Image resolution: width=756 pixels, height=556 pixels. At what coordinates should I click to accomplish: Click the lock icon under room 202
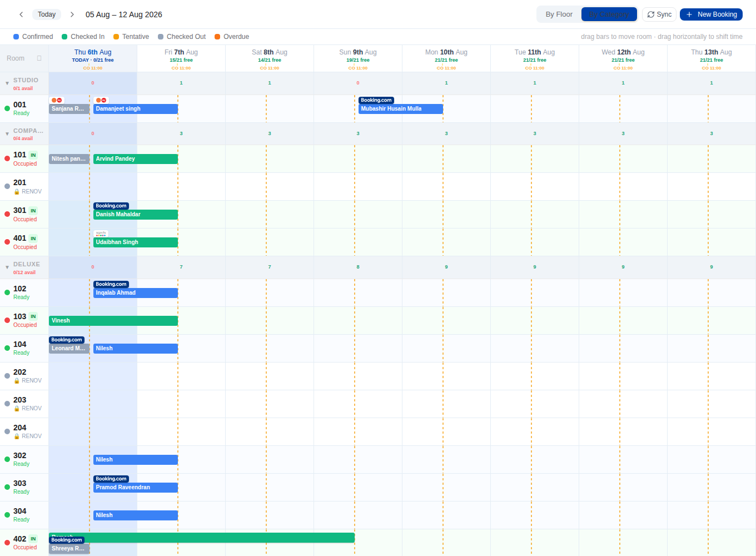point(17,381)
